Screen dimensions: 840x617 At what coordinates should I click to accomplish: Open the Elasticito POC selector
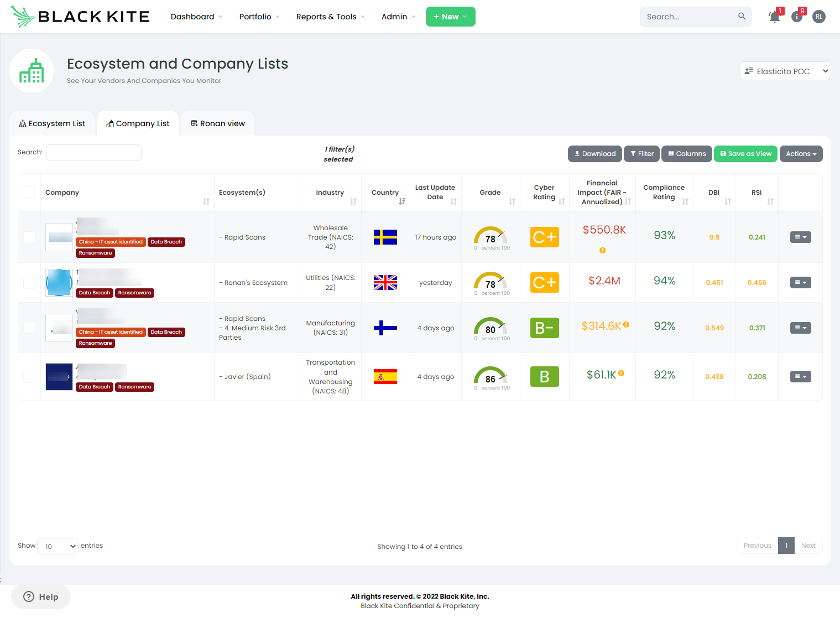[785, 71]
